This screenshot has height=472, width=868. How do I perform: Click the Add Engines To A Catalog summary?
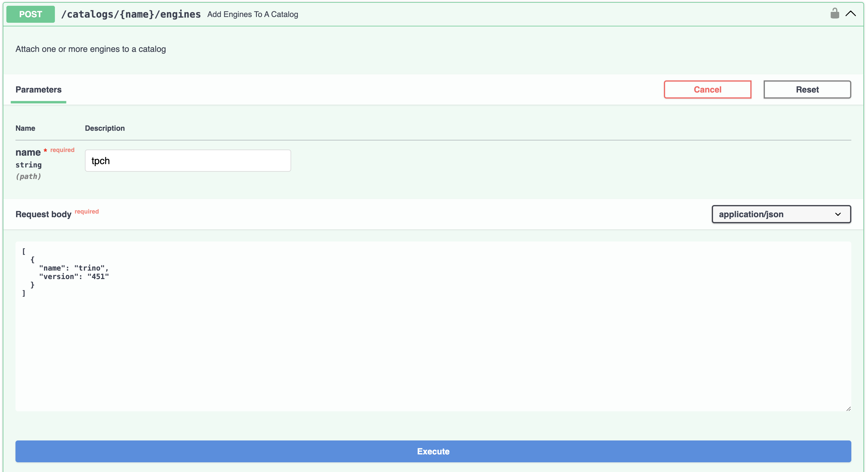(x=252, y=14)
